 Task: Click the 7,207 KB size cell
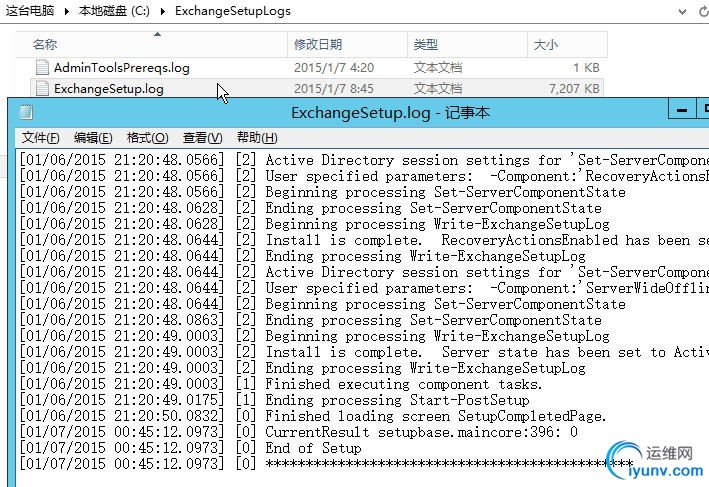[x=574, y=89]
